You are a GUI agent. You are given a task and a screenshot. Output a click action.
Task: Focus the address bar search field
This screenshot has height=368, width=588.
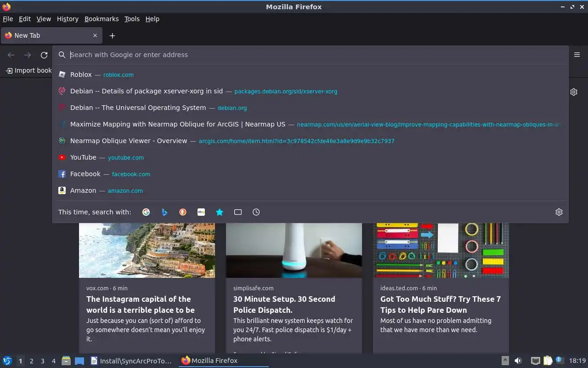pos(311,55)
